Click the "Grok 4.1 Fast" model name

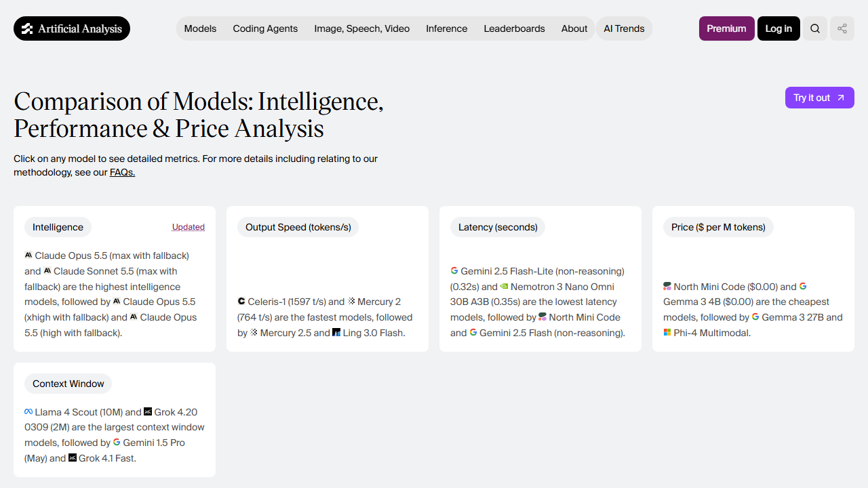click(x=107, y=458)
